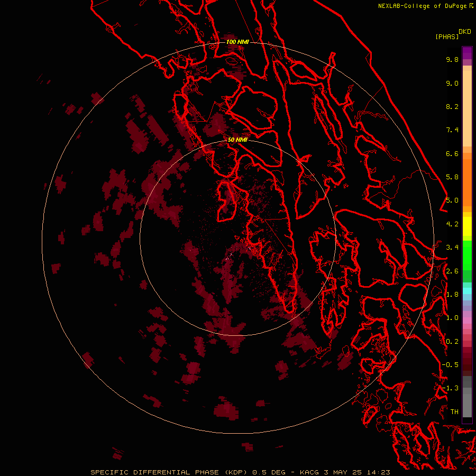Viewport: 476px width, 476px height.
Task: Click the purple top segment of color bar
Action: [x=467, y=53]
